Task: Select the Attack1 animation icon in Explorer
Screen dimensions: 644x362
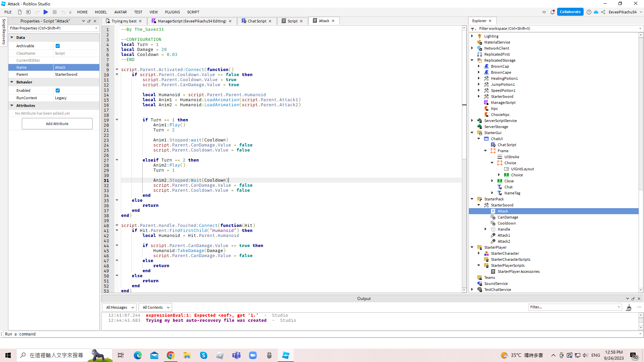Action: point(493,235)
